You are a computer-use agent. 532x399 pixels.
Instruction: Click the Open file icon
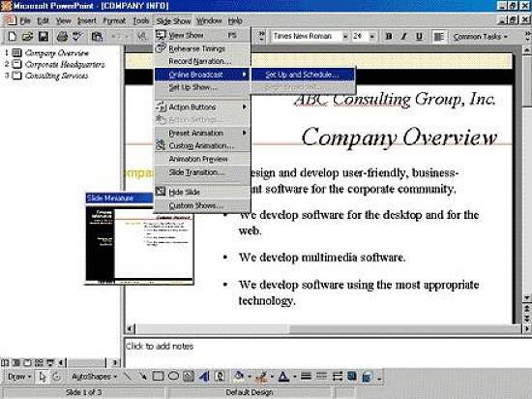point(27,37)
